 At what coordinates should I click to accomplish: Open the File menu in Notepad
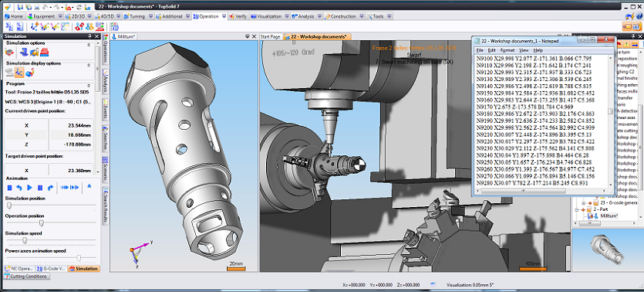pos(480,49)
